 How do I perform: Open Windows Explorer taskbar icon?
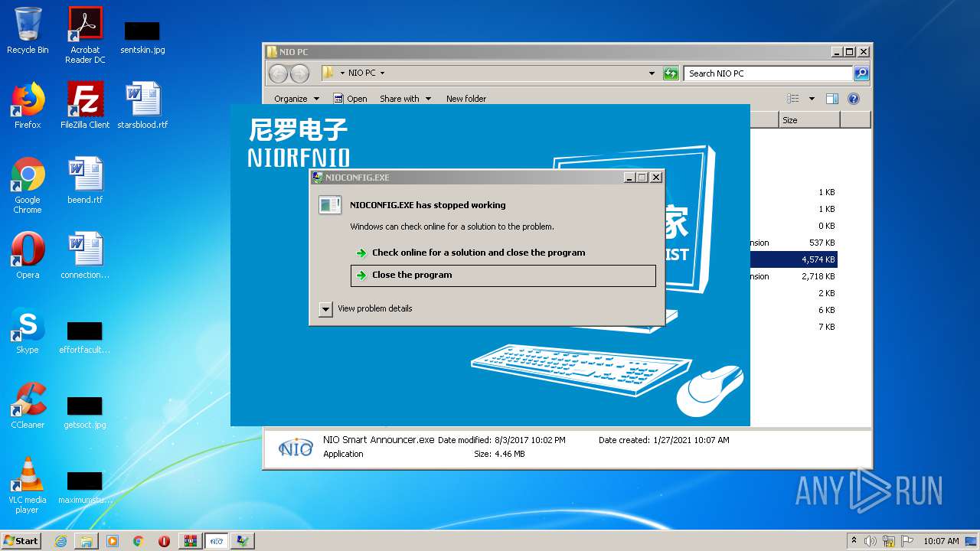click(x=87, y=541)
